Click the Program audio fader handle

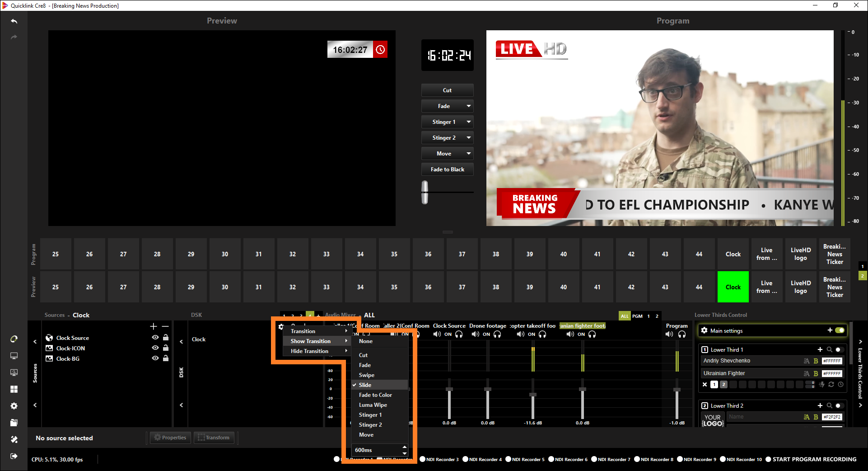[677, 390]
